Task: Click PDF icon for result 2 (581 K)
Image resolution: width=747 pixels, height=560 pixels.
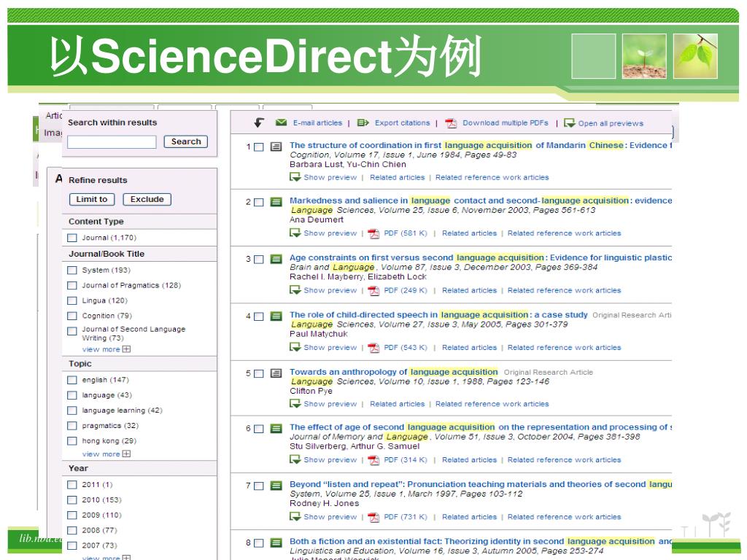Action: click(374, 233)
